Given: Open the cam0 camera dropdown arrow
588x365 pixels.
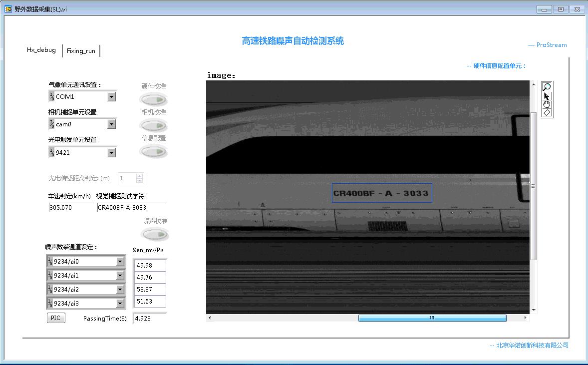Looking at the screenshot, I should pyautogui.click(x=111, y=124).
